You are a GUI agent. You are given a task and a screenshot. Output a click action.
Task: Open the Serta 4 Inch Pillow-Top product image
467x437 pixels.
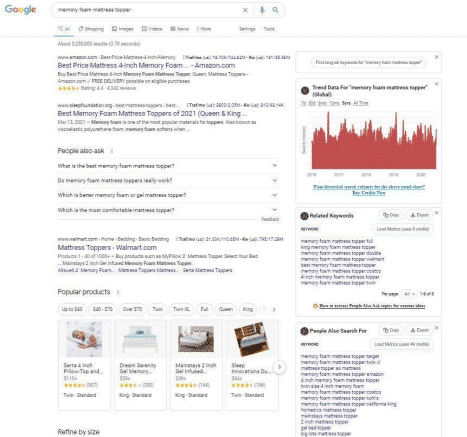[x=84, y=339]
